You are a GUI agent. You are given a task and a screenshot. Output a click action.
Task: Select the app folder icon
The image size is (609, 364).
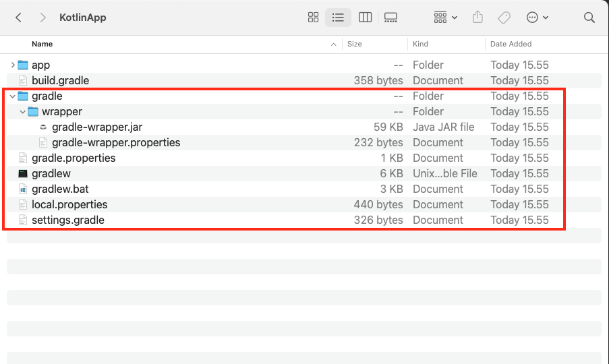click(x=24, y=65)
